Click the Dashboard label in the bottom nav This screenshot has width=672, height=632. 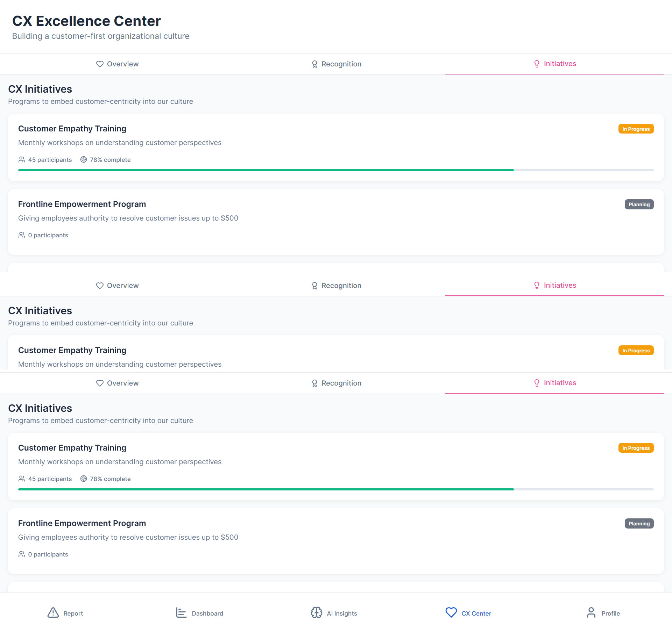(x=207, y=613)
